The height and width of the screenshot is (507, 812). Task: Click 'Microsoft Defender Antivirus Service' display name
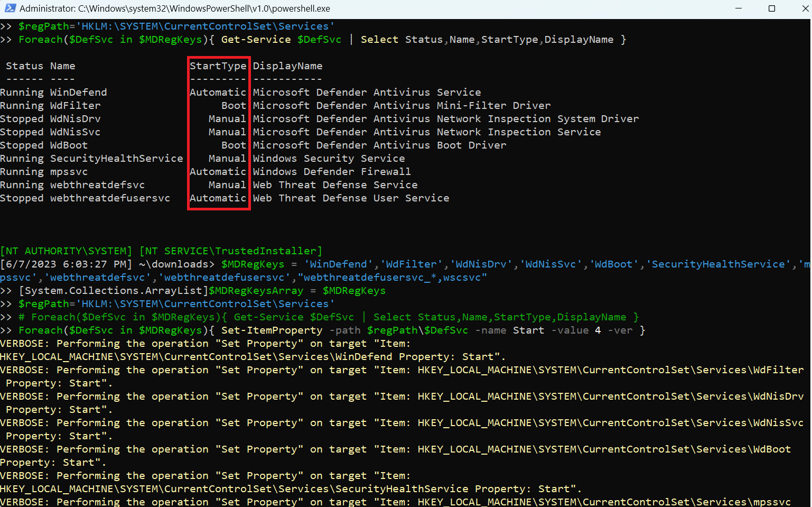pyautogui.click(x=367, y=93)
